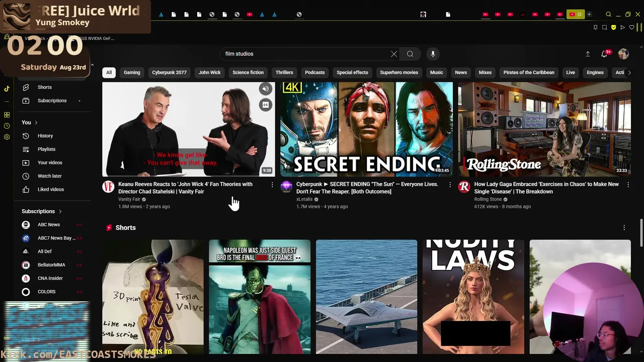This screenshot has height=362, width=644.
Task: Open the All Def channel
Action: [44, 251]
